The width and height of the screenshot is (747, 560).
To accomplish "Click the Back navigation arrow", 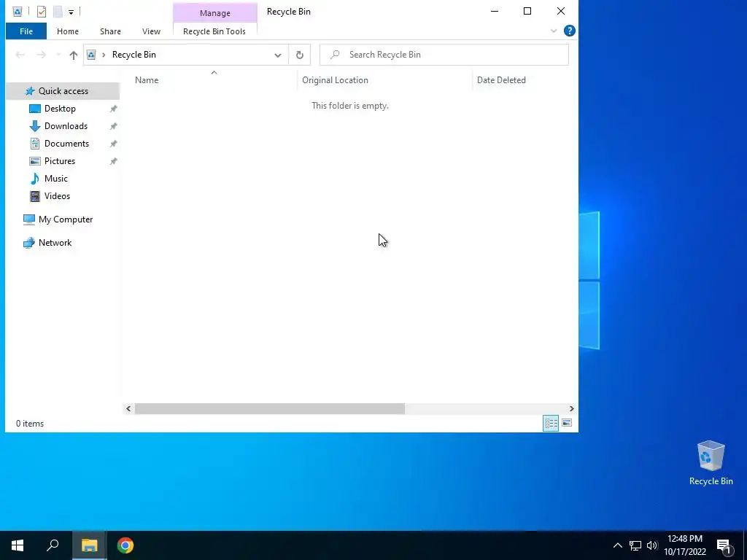I will coord(20,55).
